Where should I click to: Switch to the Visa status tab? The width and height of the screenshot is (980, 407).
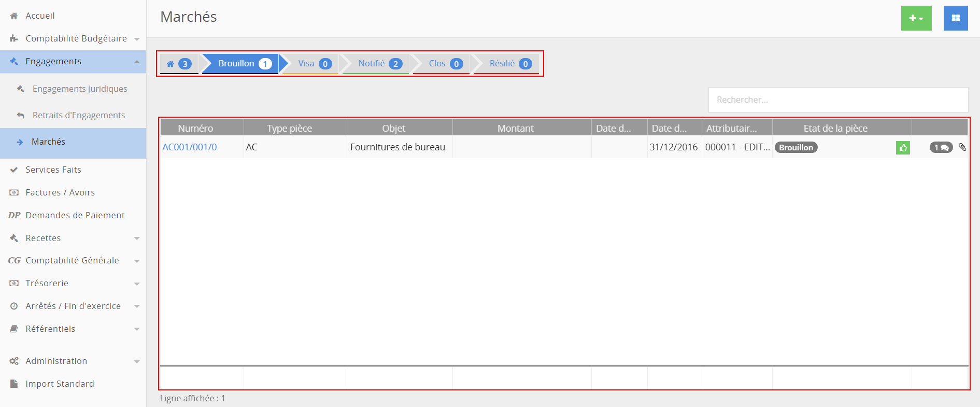pyautogui.click(x=314, y=64)
